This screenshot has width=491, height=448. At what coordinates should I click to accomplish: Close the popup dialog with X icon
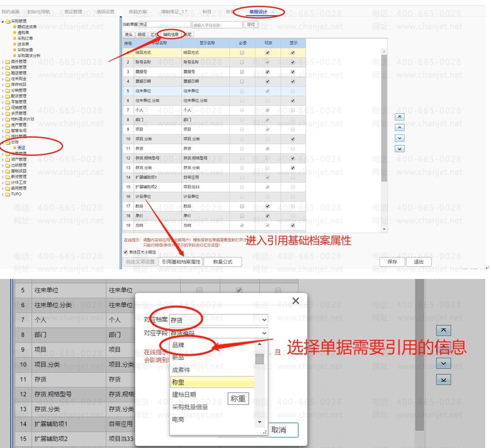[x=296, y=301]
